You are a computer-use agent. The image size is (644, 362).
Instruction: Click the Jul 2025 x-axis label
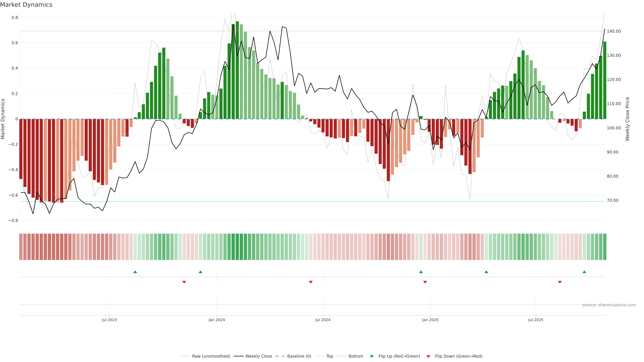(x=535, y=320)
